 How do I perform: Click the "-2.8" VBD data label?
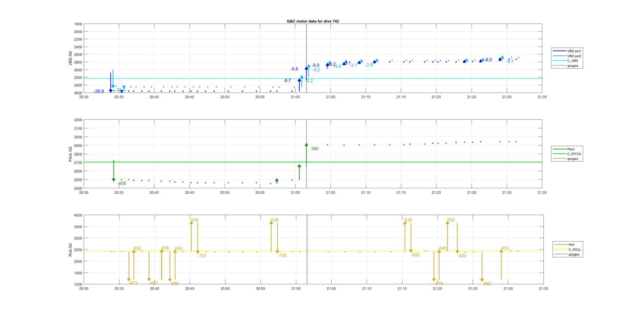(369, 65)
